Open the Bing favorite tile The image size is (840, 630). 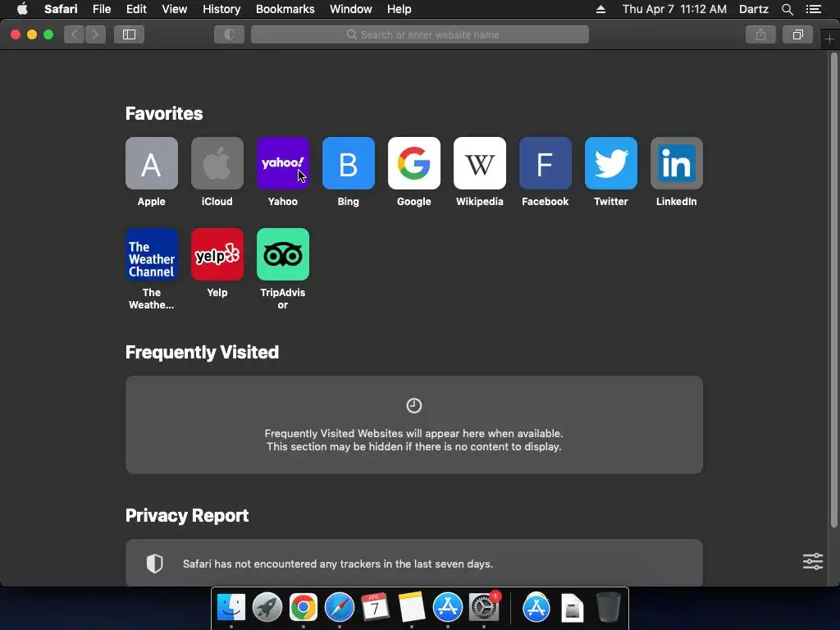[x=348, y=163]
